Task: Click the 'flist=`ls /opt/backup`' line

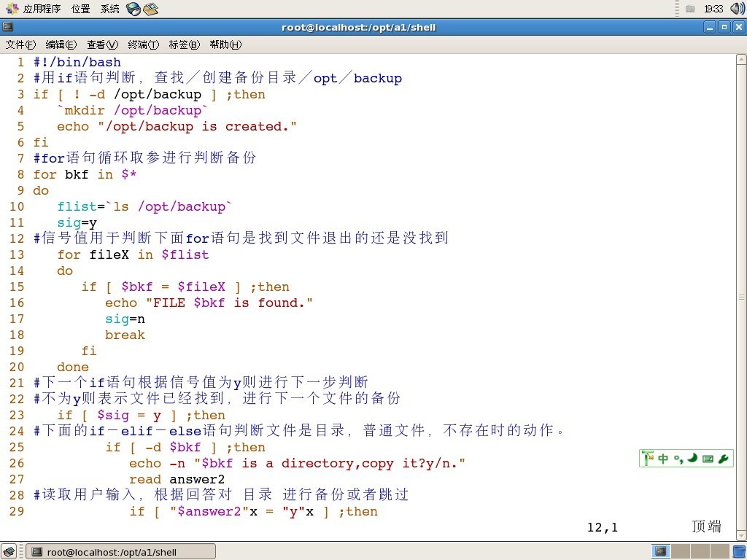Action: click(x=144, y=206)
